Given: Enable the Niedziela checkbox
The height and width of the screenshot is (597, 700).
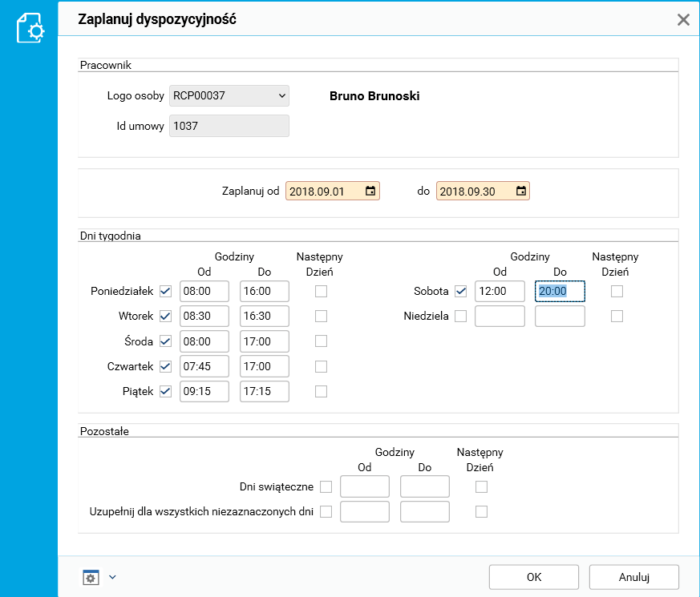Looking at the screenshot, I should (x=460, y=317).
